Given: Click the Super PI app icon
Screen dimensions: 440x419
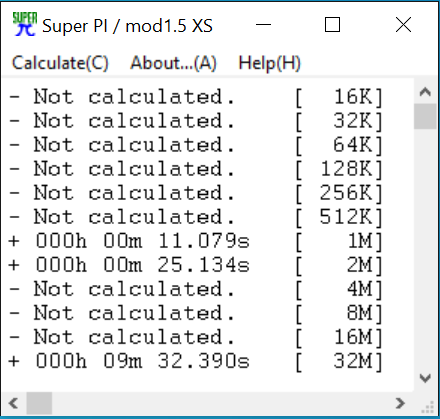Looking at the screenshot, I should [25, 24].
